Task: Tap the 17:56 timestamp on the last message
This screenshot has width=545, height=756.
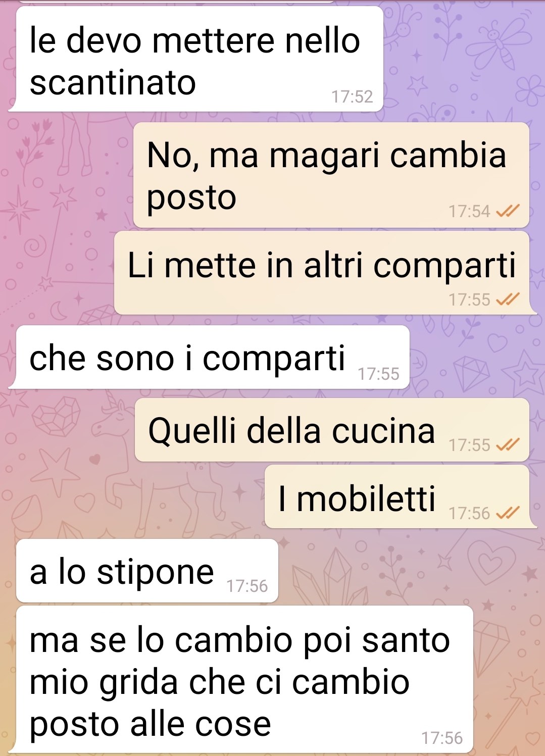Action: (442, 738)
